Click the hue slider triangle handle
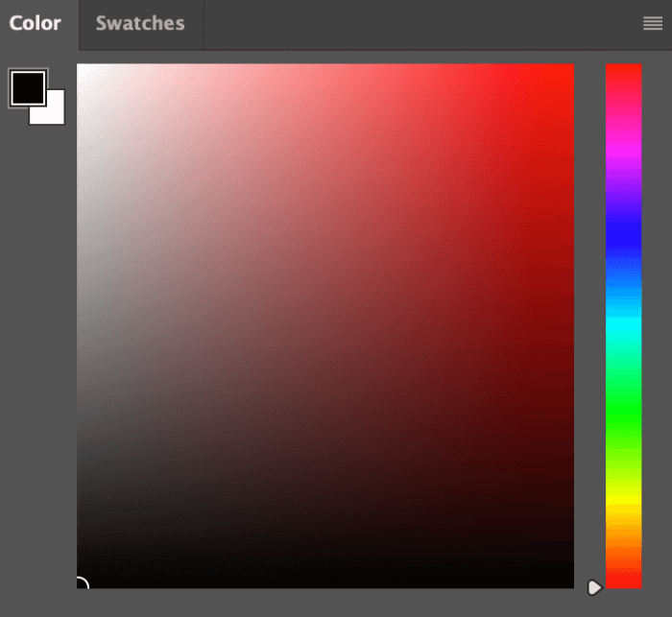672x617 pixels. pyautogui.click(x=594, y=587)
